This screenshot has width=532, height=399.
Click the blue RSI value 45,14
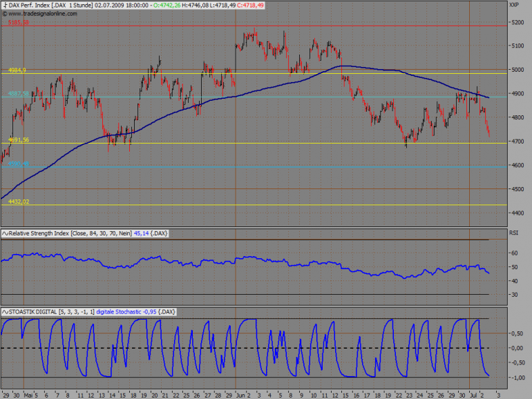tap(141, 233)
